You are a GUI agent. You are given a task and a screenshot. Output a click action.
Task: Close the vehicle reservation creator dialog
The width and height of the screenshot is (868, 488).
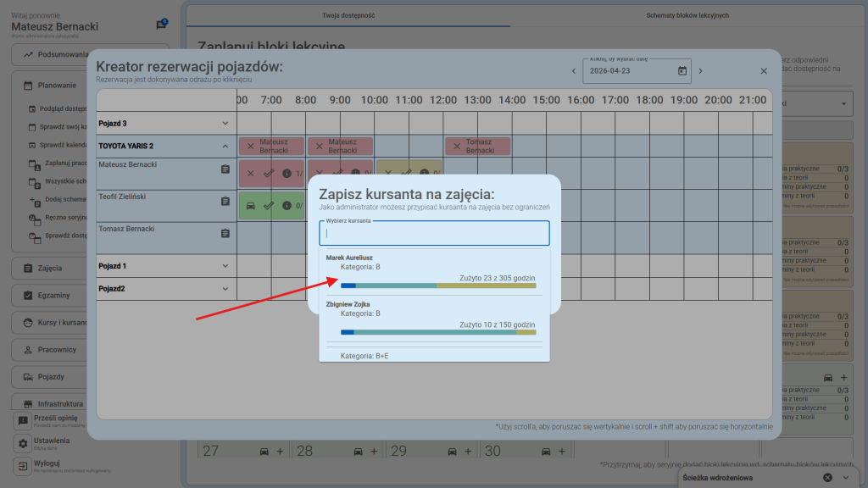(x=763, y=71)
